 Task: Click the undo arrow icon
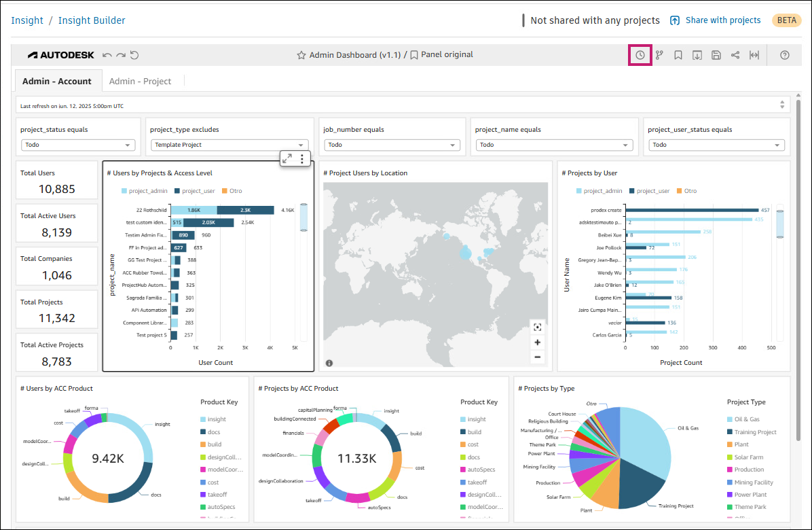tap(108, 55)
